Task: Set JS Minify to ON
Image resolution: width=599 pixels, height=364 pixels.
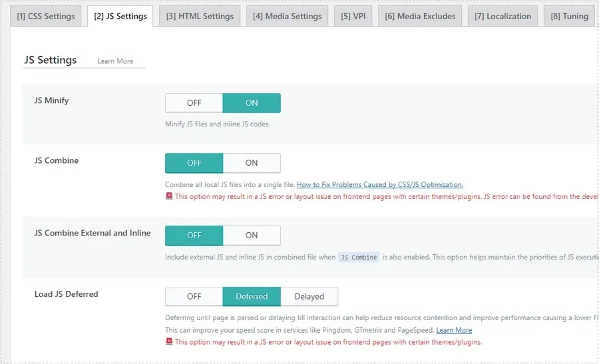Action: 252,102
